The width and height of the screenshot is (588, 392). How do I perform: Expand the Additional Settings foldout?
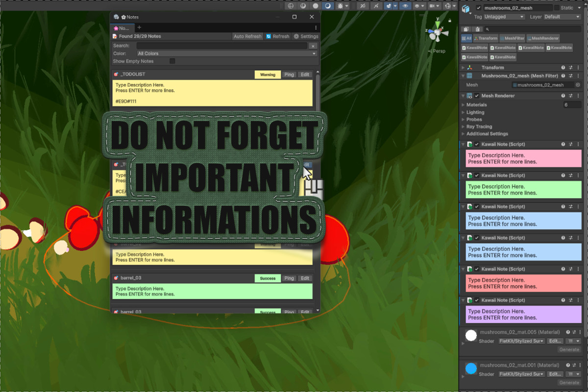click(x=464, y=134)
